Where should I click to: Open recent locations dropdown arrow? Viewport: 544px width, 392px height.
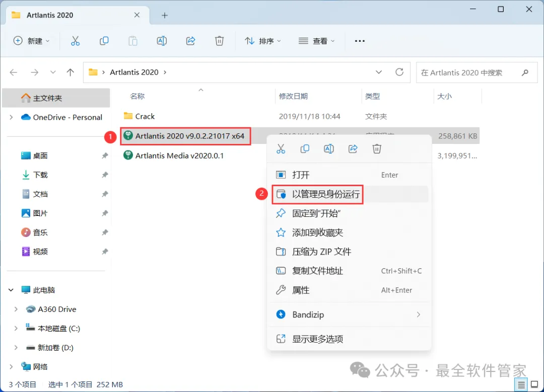click(x=53, y=72)
